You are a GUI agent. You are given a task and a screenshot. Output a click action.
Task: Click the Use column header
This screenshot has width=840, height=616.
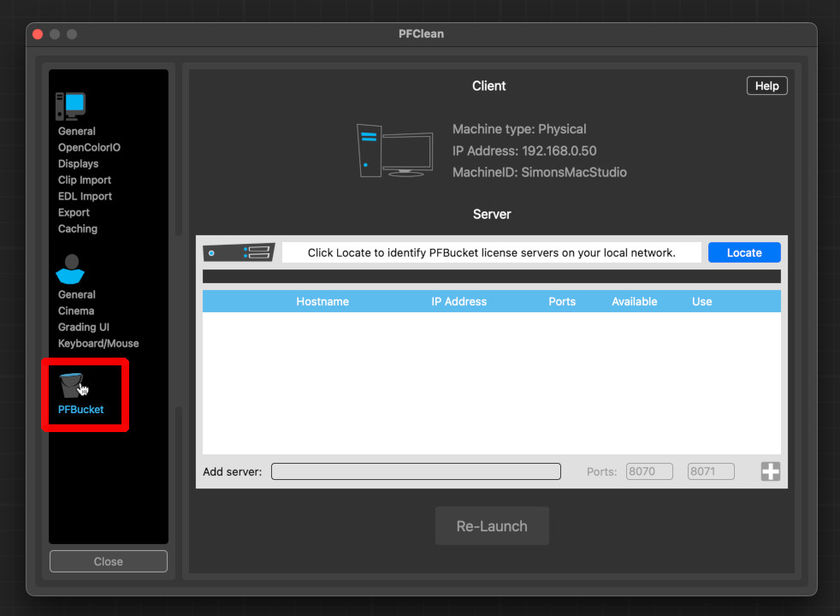click(701, 301)
